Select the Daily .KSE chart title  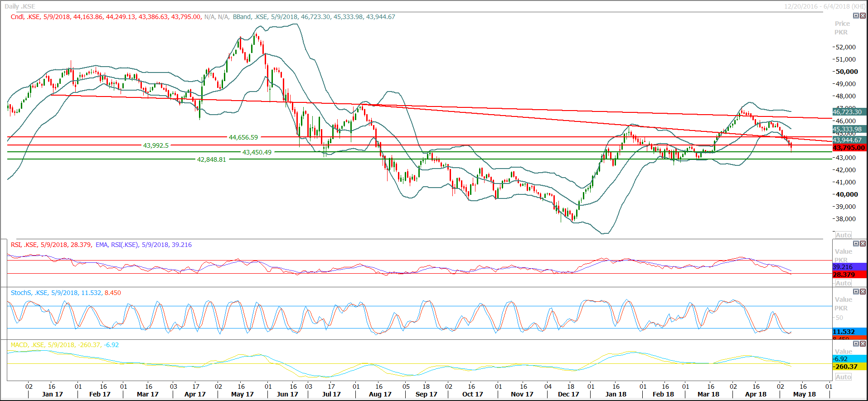tap(20, 6)
